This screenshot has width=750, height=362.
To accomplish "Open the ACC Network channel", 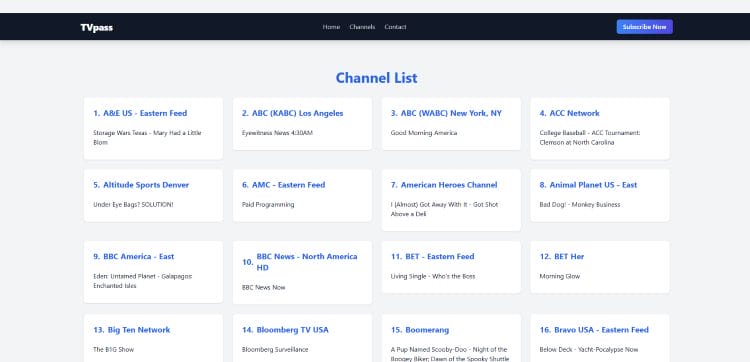I will pos(574,113).
